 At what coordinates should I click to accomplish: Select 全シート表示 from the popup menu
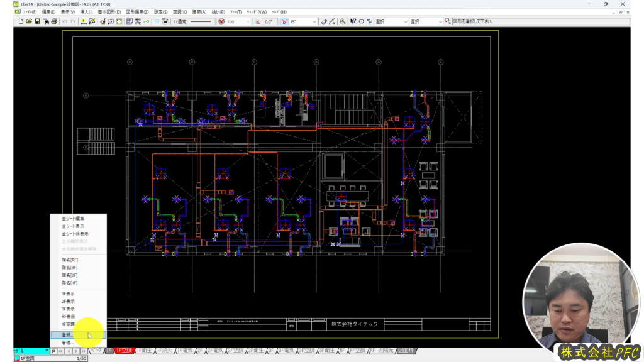point(73,226)
